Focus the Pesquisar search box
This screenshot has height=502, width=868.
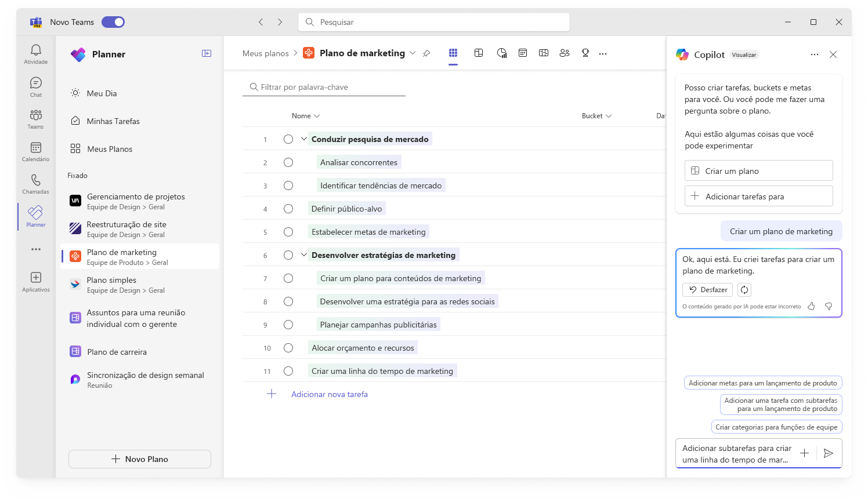tap(434, 22)
